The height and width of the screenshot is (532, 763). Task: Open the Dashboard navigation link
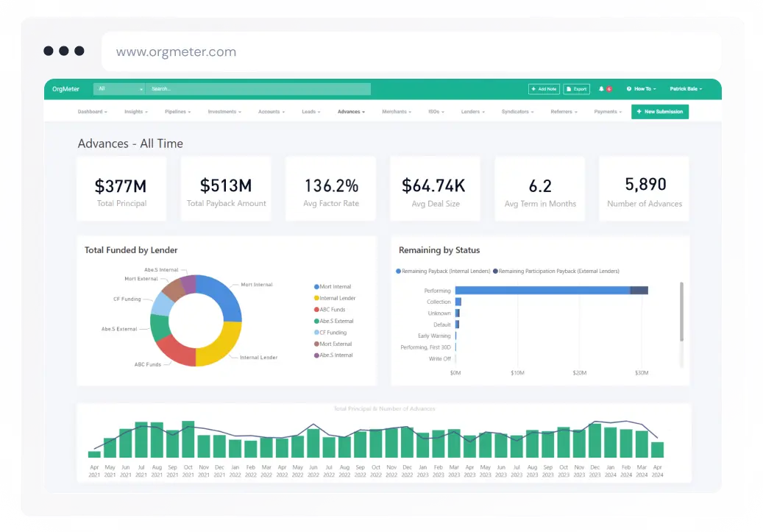click(x=92, y=112)
